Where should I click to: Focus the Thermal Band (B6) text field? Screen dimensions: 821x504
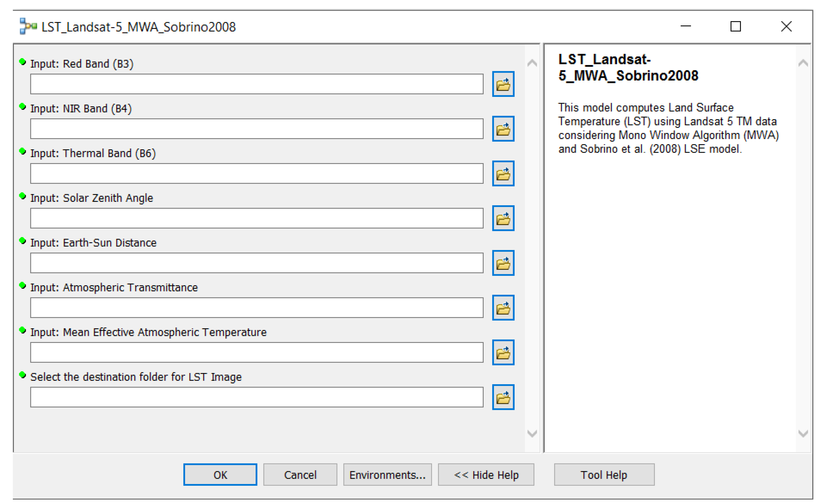(x=257, y=173)
